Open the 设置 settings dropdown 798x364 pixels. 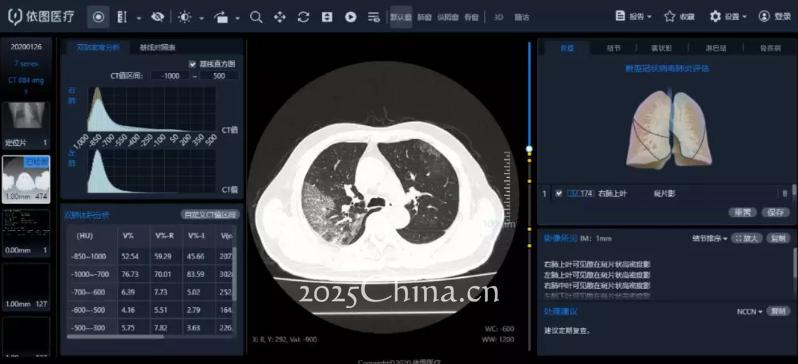(x=728, y=16)
